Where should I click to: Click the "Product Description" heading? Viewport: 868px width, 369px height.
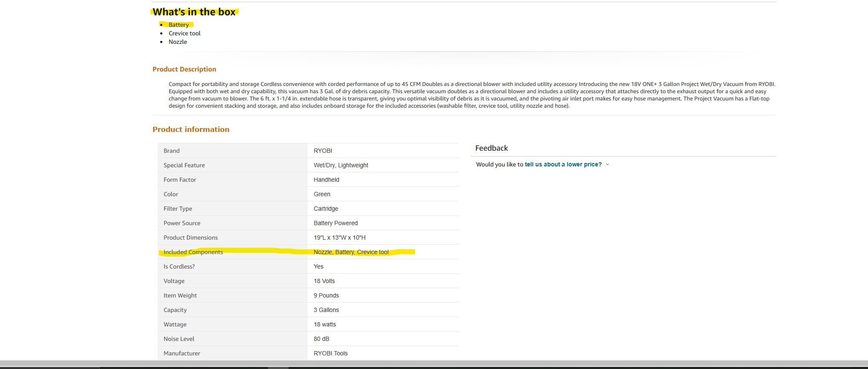click(184, 69)
